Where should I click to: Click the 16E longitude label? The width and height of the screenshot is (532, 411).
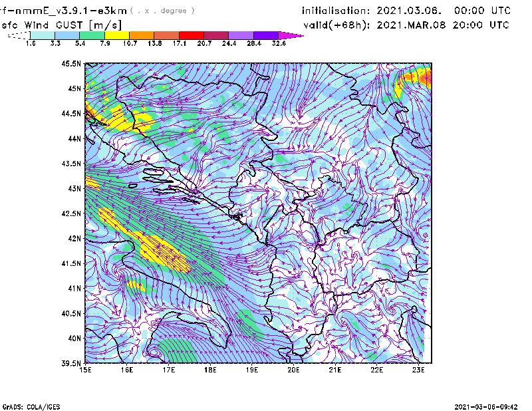click(127, 370)
